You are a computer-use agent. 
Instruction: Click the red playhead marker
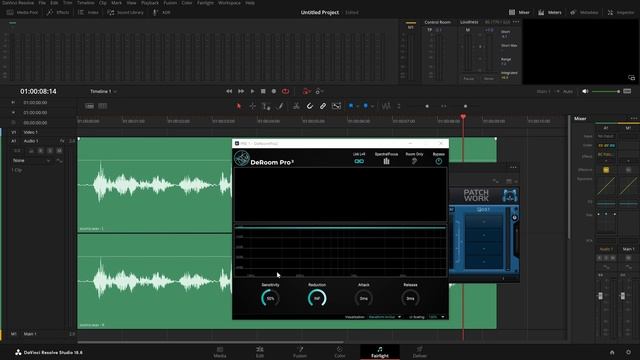click(463, 117)
